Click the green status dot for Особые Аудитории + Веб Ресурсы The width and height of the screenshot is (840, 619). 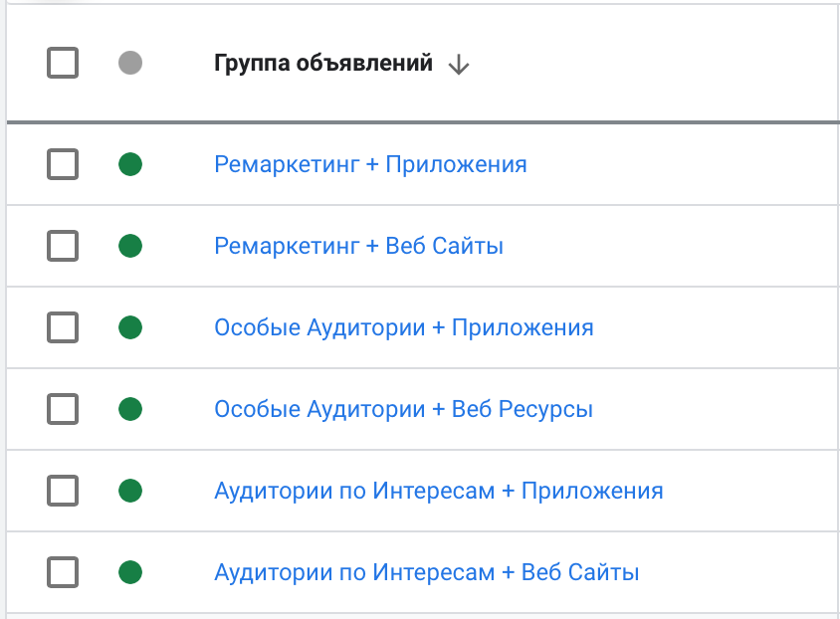tap(129, 409)
